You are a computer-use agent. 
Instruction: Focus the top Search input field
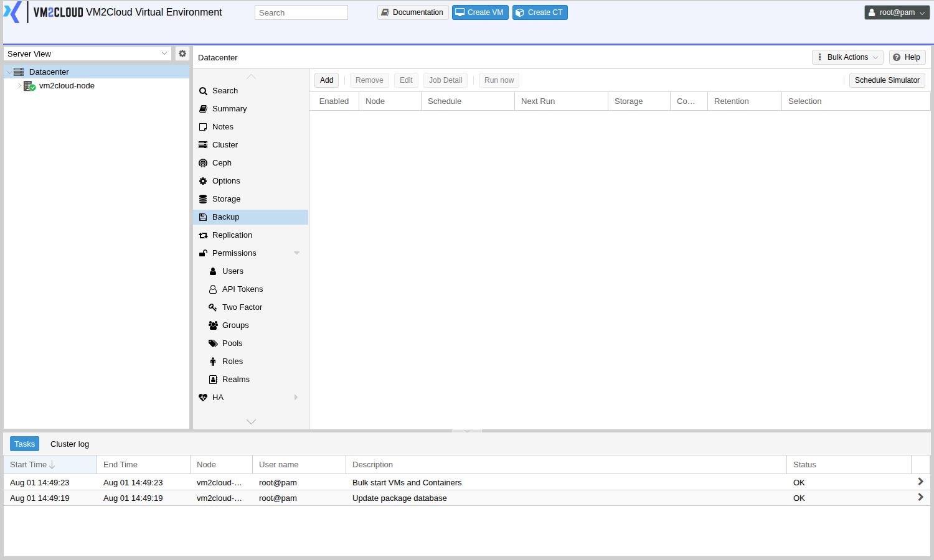click(301, 12)
